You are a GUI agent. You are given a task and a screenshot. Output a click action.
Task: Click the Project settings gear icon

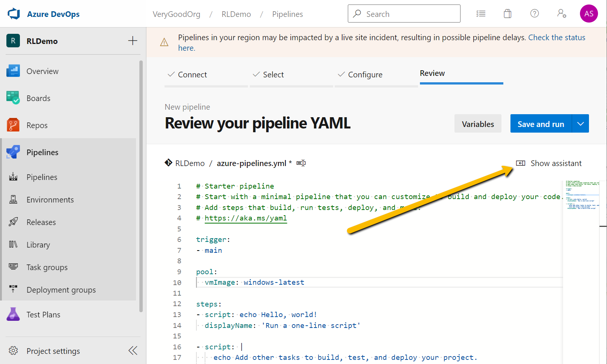pyautogui.click(x=13, y=350)
